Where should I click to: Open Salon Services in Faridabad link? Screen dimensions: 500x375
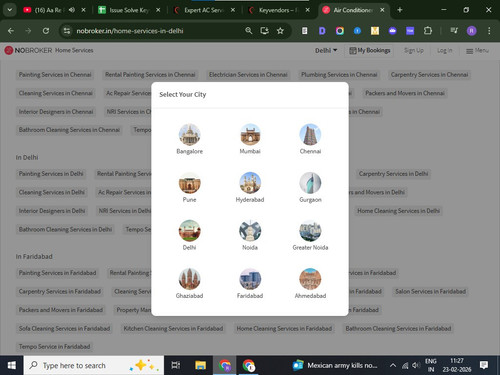pyautogui.click(x=430, y=291)
